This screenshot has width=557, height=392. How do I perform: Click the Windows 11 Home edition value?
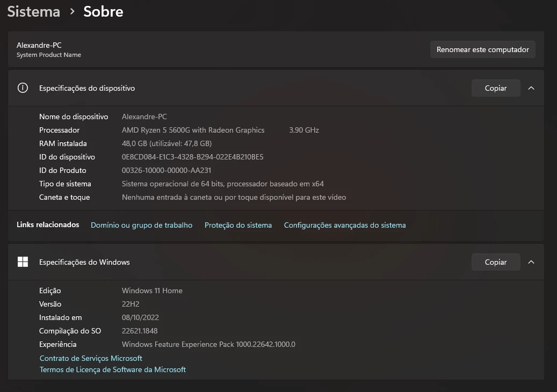pyautogui.click(x=152, y=291)
